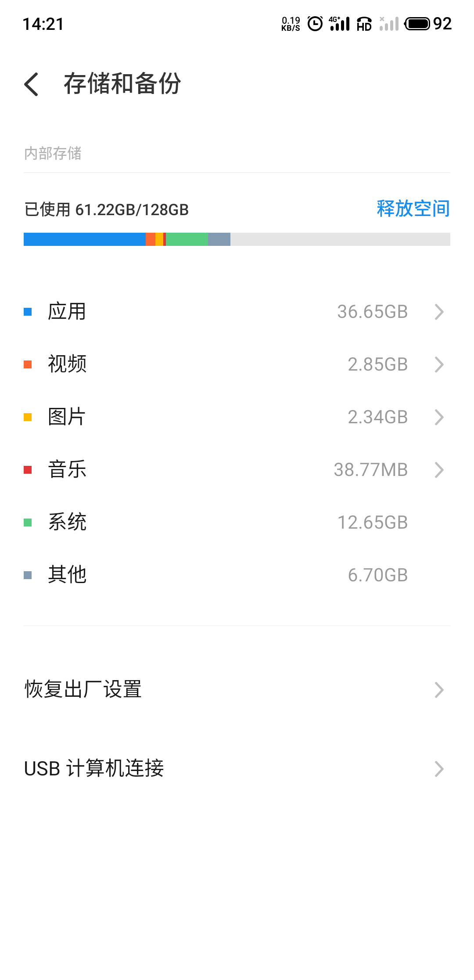Expand 视频 storage chevron arrow
Viewport: 474px width, 980px height.
coord(439,364)
